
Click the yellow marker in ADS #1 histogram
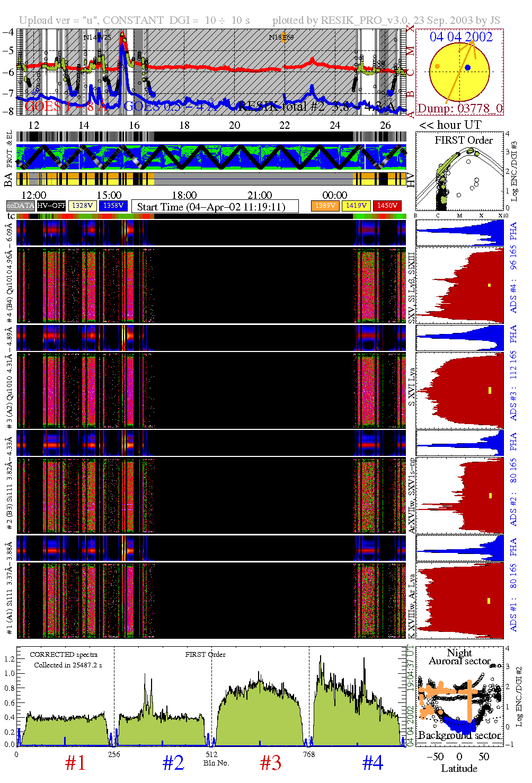point(489,601)
